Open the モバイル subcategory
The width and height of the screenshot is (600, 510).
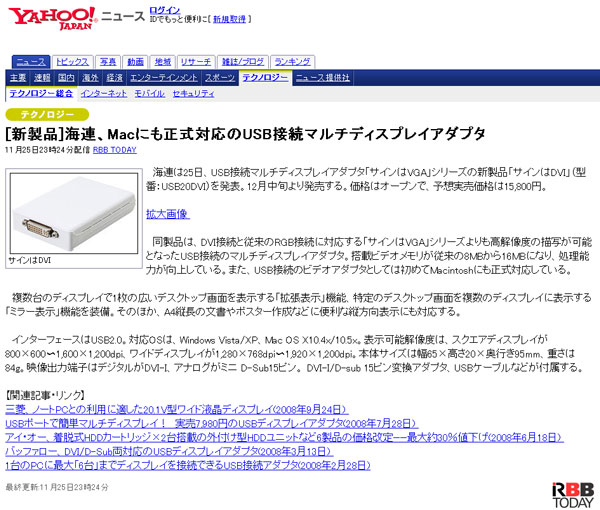click(x=150, y=94)
